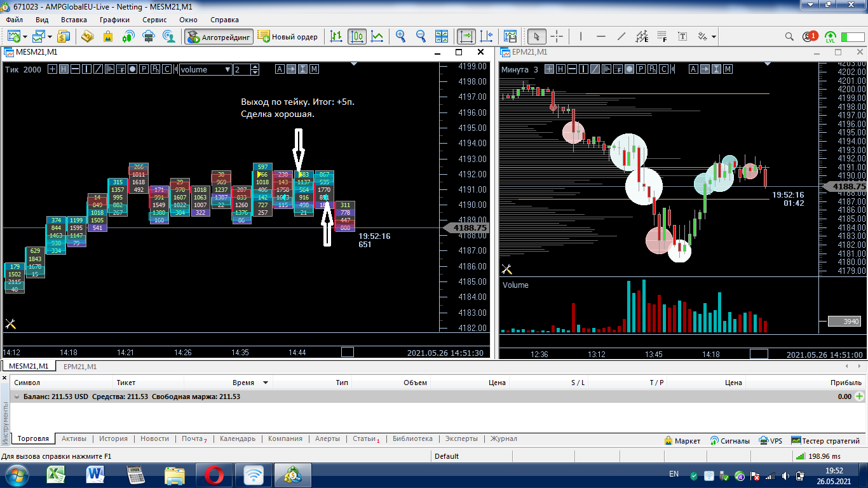
Task: Toggle the M button in MESM21 chart panel
Action: click(x=314, y=69)
